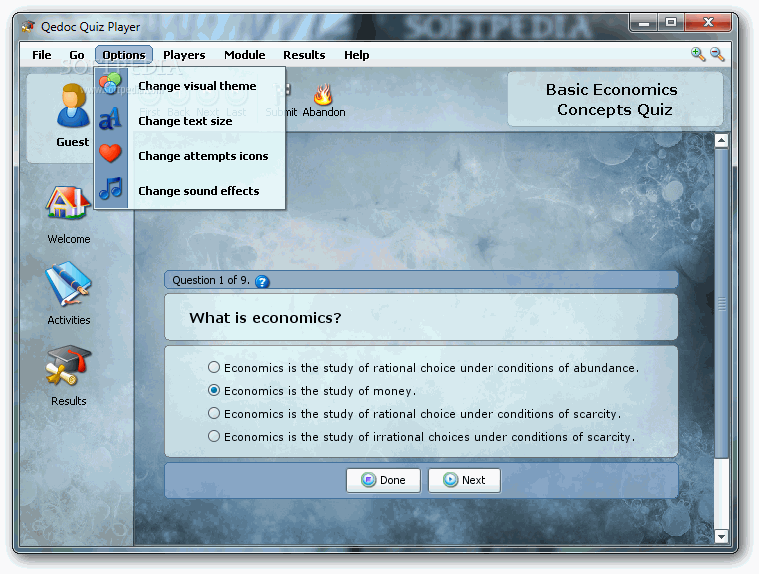Open the Activities notebook icon
759x574 pixels.
(68, 284)
